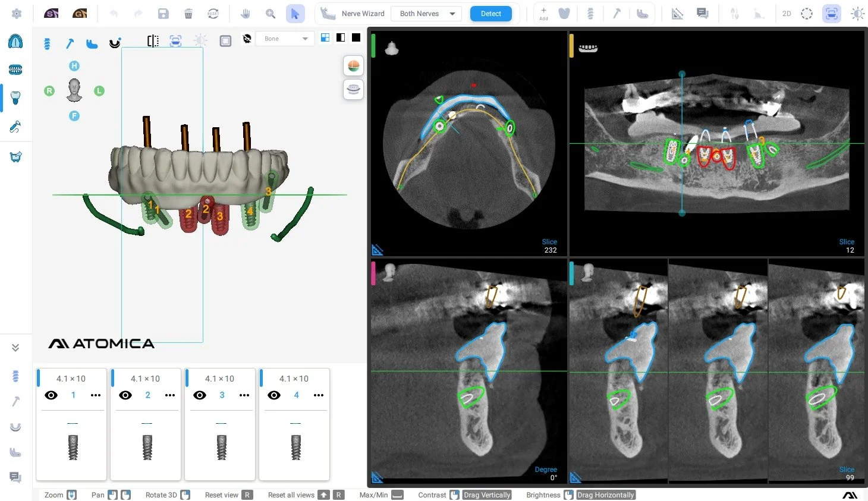Click Reset all views at bottom
868x501 pixels.
(291, 494)
